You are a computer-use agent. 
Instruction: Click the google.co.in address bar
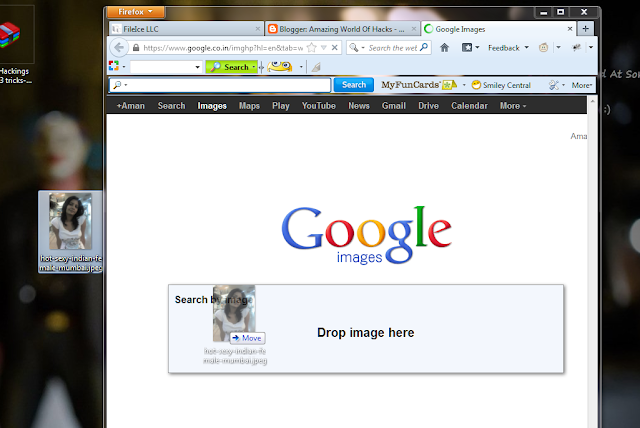pyautogui.click(x=223, y=48)
